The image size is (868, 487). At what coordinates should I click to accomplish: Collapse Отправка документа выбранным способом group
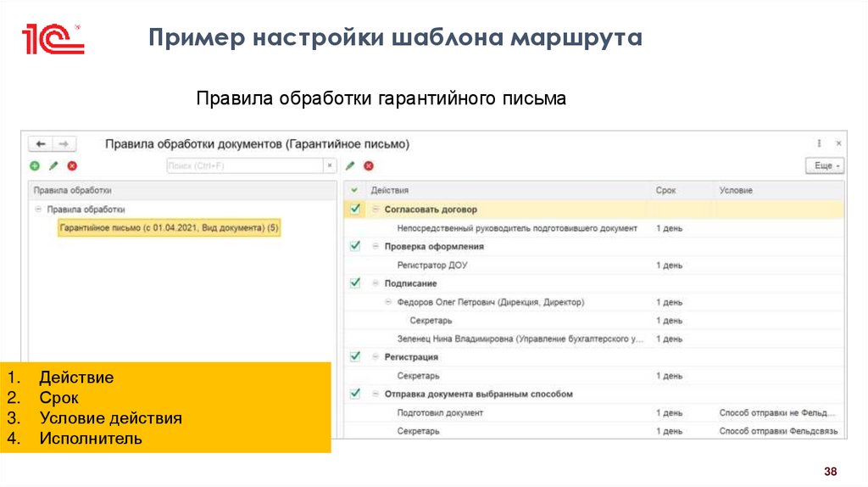point(376,394)
